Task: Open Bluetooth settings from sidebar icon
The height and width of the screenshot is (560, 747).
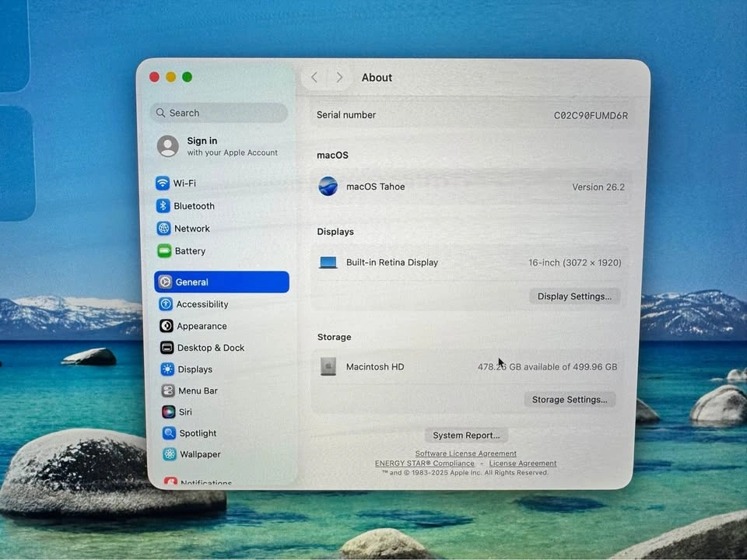Action: tap(163, 206)
